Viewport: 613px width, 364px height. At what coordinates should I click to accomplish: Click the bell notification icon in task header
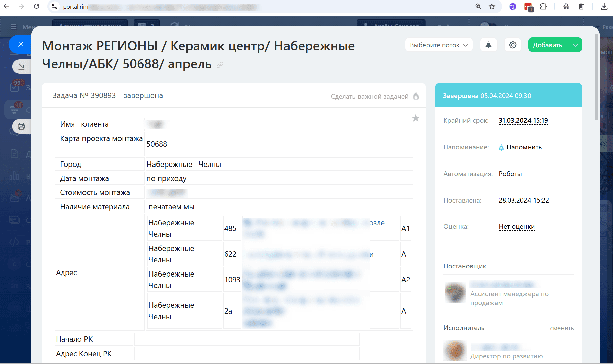[488, 45]
